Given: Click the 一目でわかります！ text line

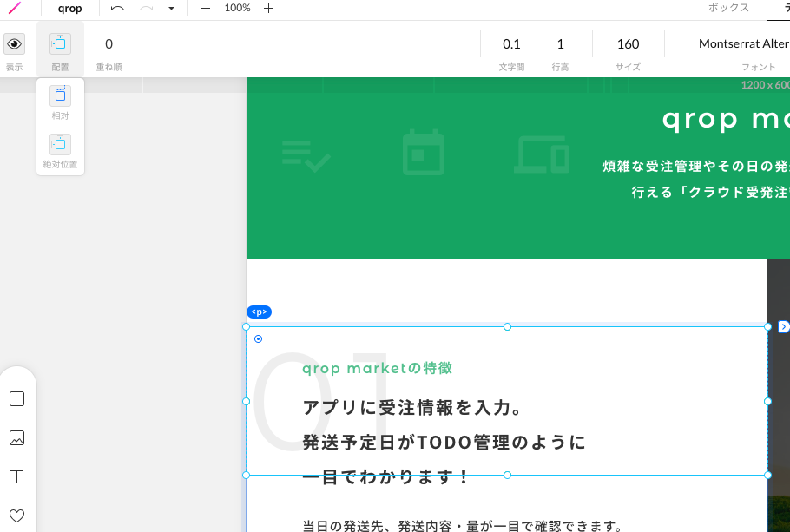Looking at the screenshot, I should (x=386, y=476).
